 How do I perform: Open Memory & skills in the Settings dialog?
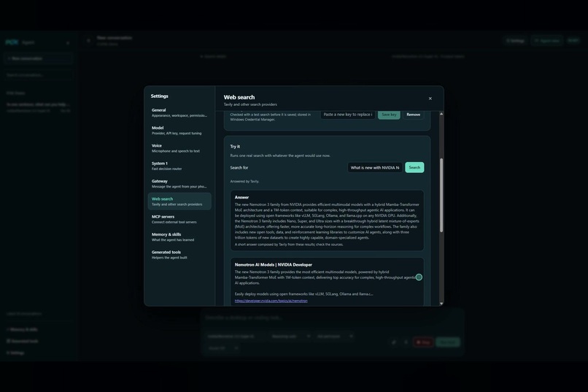pos(179,237)
